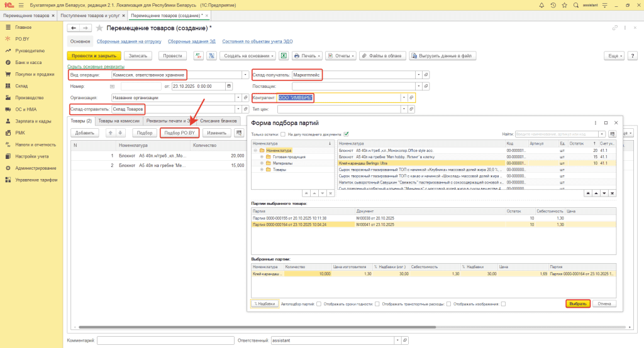
Task: Switch to Товары на комиссии tab
Action: [x=119, y=121]
